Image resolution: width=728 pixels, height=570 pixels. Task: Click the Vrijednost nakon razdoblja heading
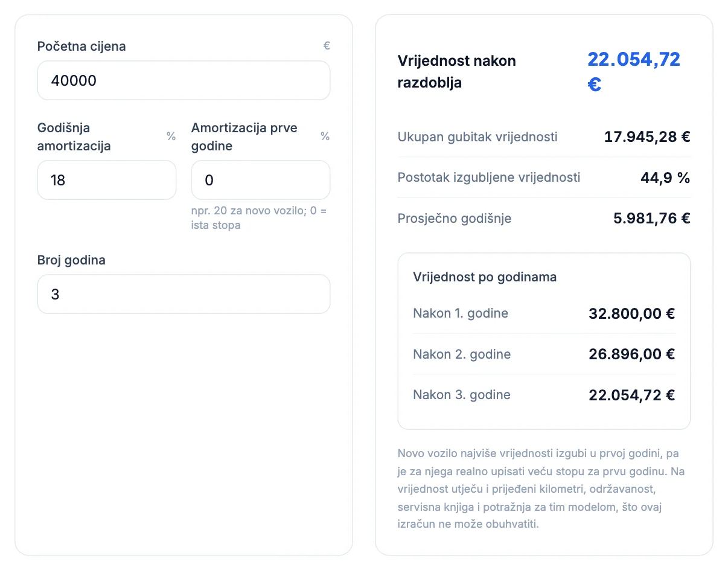(457, 72)
